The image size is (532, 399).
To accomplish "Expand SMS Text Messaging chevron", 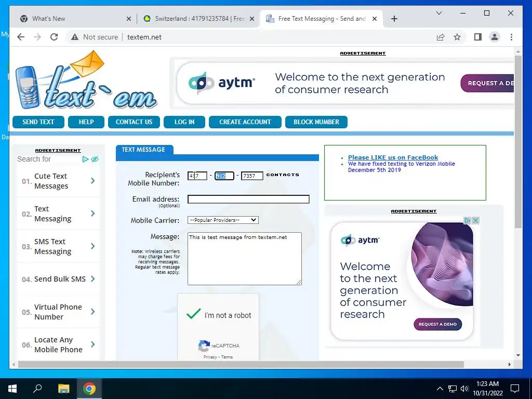I will [92, 246].
